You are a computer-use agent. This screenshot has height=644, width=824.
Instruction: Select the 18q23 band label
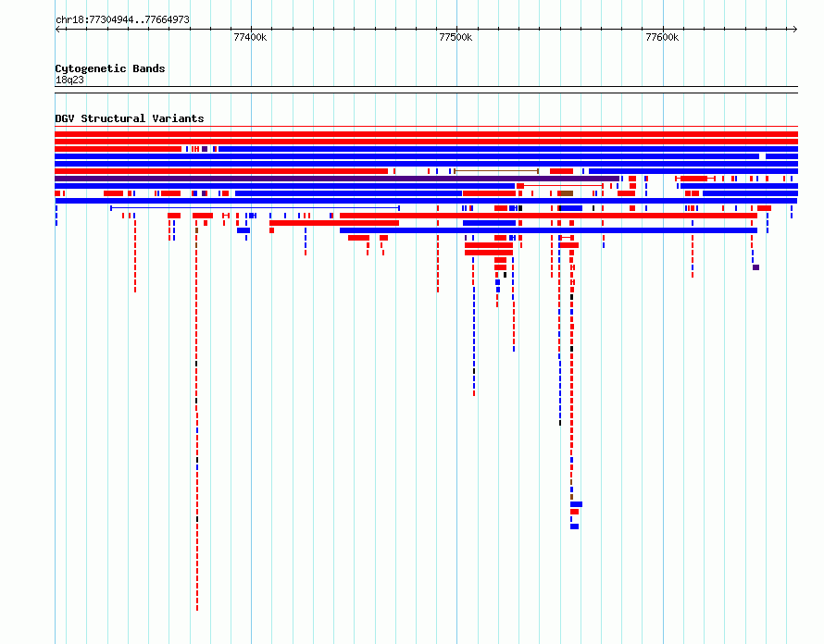click(69, 80)
